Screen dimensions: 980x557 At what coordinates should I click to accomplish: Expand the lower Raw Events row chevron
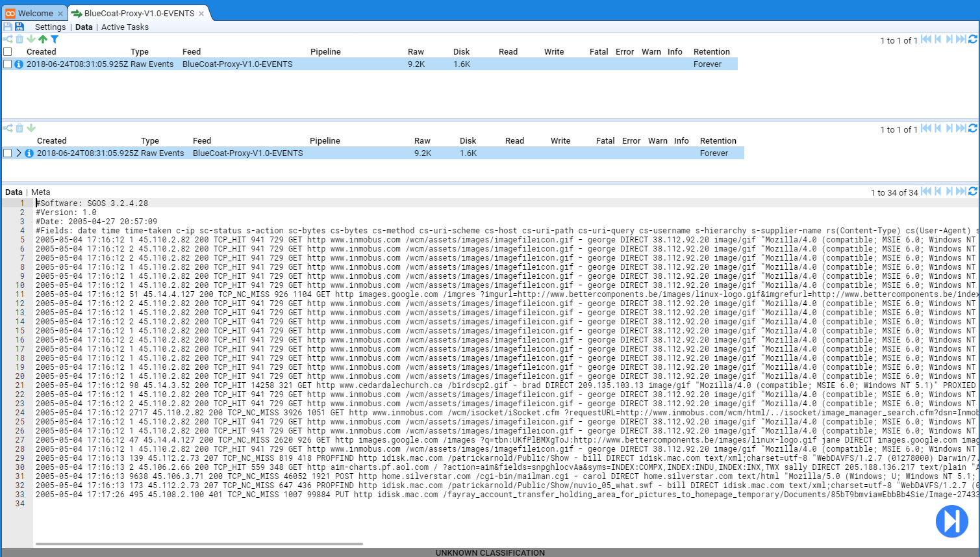19,153
